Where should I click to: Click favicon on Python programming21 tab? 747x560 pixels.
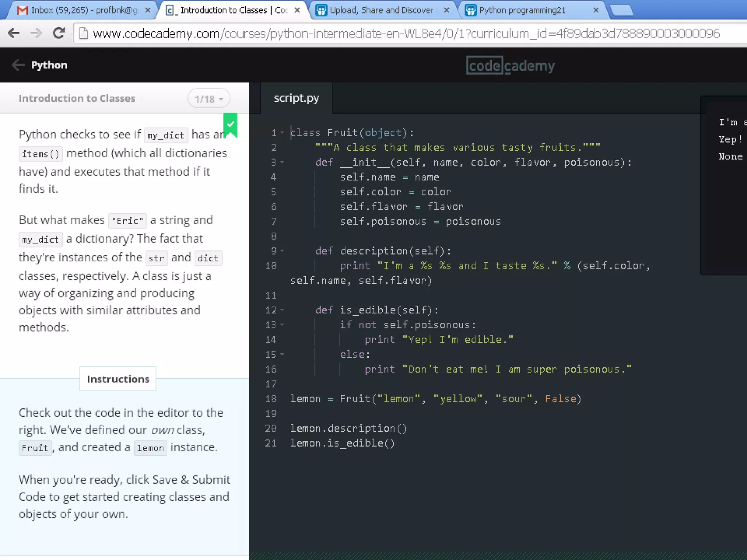(471, 10)
